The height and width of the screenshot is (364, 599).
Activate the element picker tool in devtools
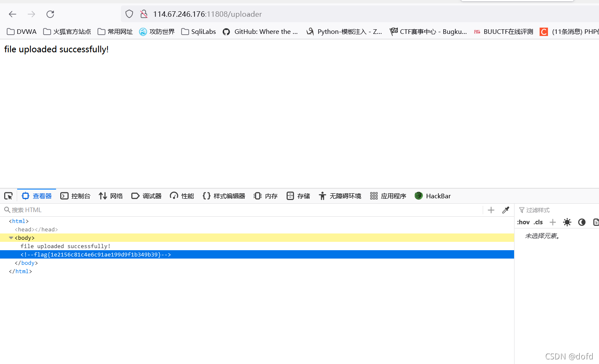pos(8,196)
